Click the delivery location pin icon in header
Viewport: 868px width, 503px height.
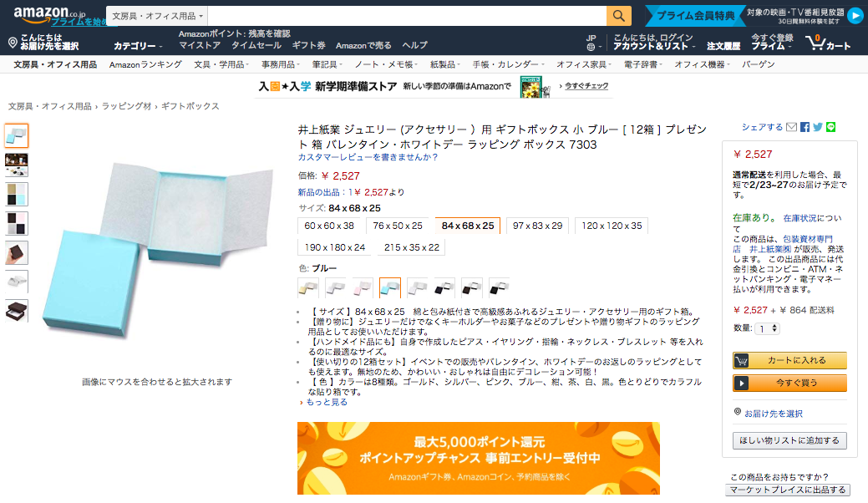[x=13, y=43]
